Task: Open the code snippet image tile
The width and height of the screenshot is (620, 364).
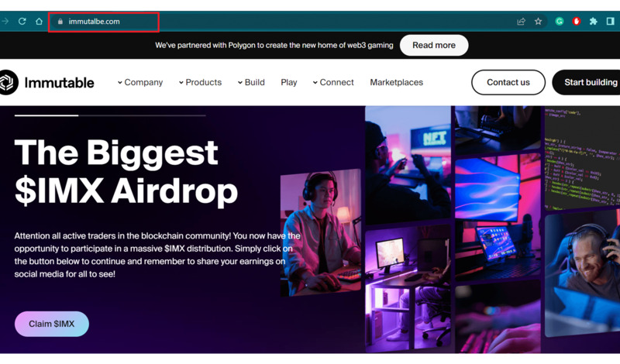Action: coord(582,158)
